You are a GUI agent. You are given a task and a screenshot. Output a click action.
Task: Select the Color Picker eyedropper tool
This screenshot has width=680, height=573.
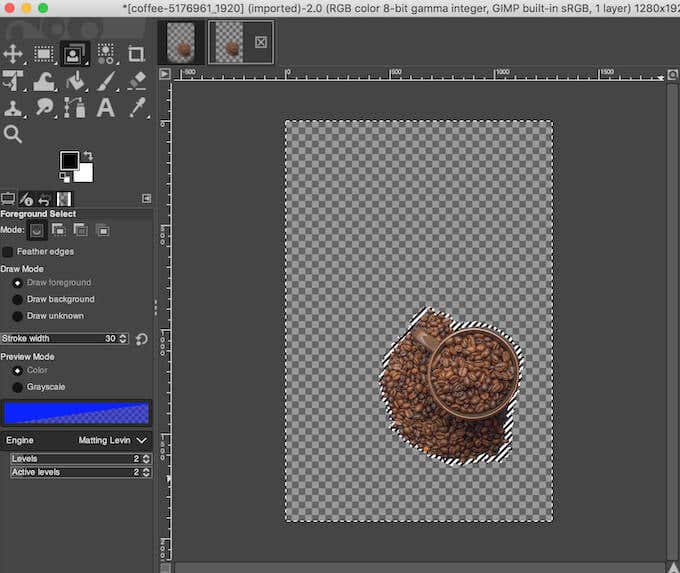tap(137, 107)
